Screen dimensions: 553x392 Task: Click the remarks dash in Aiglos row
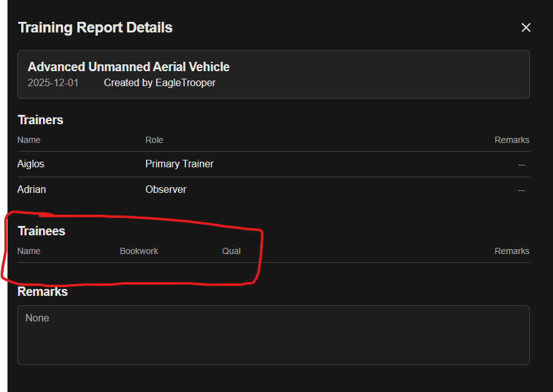[x=521, y=164]
